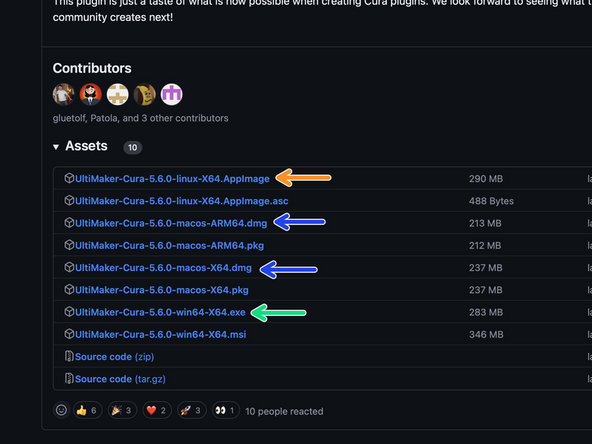Click the package icon beside linux-X64.AppImage
The image size is (592, 444).
pos(69,178)
